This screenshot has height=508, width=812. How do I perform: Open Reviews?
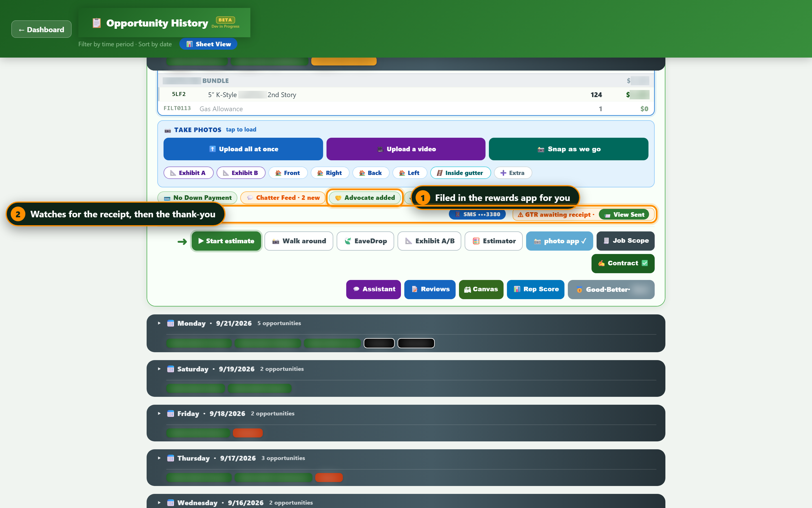coord(430,289)
